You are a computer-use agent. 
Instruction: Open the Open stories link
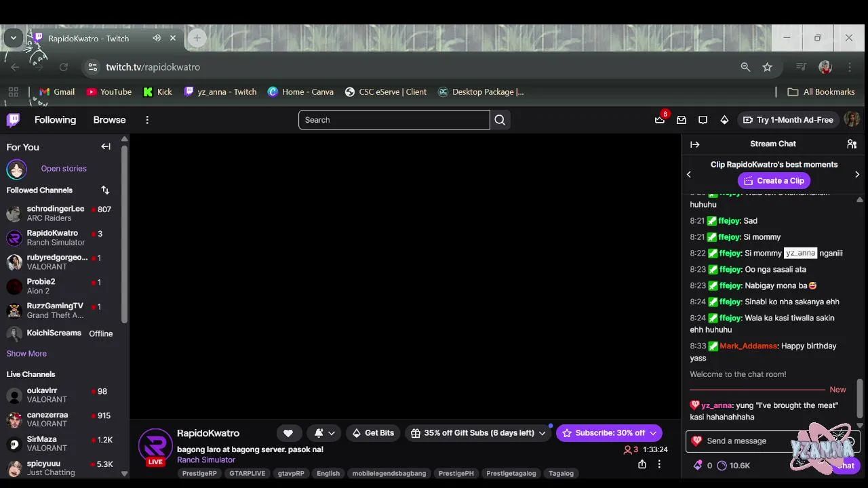click(64, 169)
